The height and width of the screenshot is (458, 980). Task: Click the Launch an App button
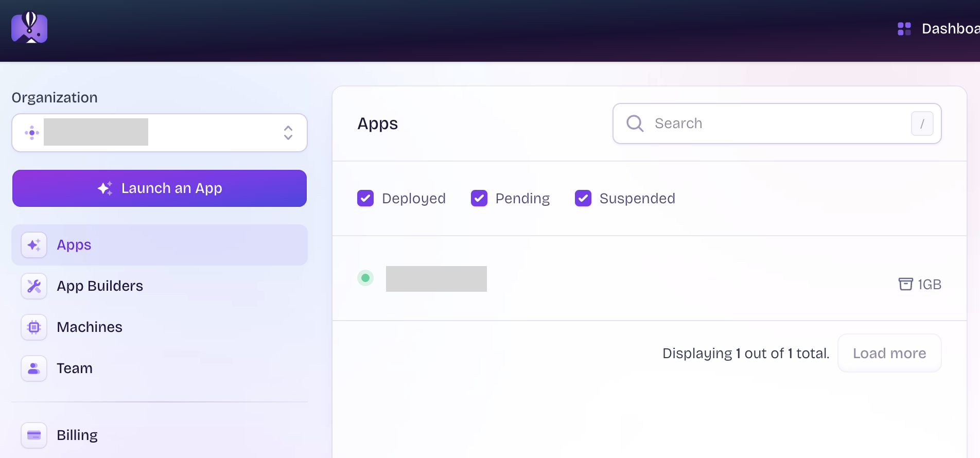(x=160, y=188)
